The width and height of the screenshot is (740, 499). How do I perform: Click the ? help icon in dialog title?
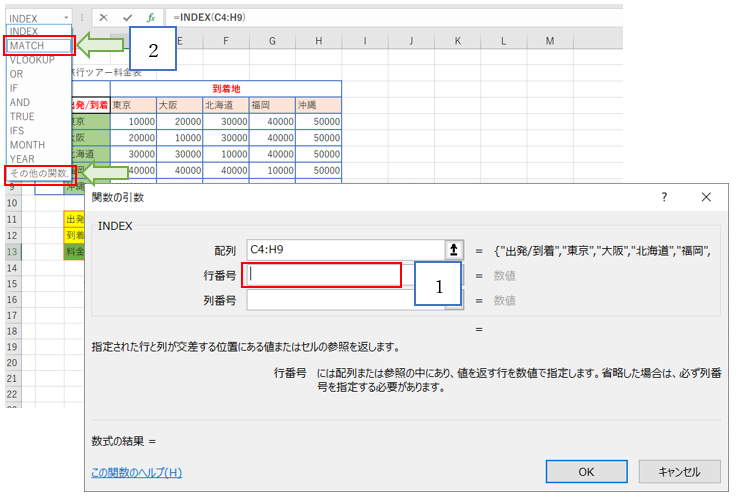click(x=664, y=198)
